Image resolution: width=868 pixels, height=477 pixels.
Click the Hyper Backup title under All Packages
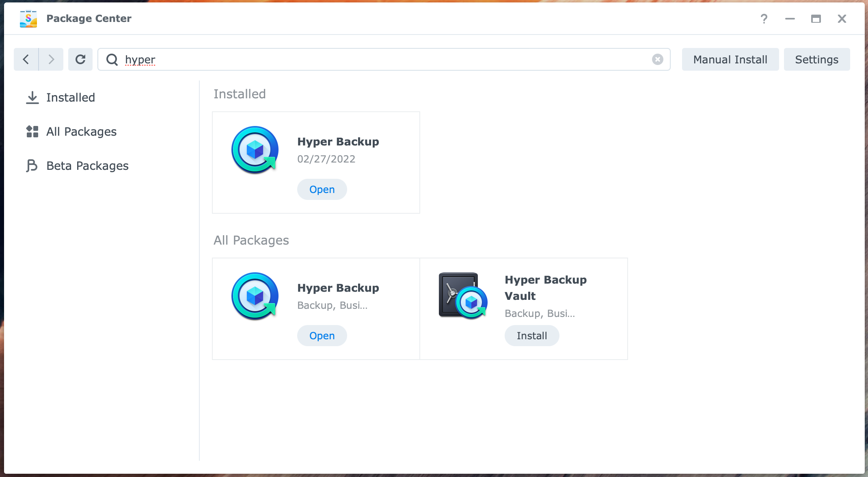click(x=338, y=288)
